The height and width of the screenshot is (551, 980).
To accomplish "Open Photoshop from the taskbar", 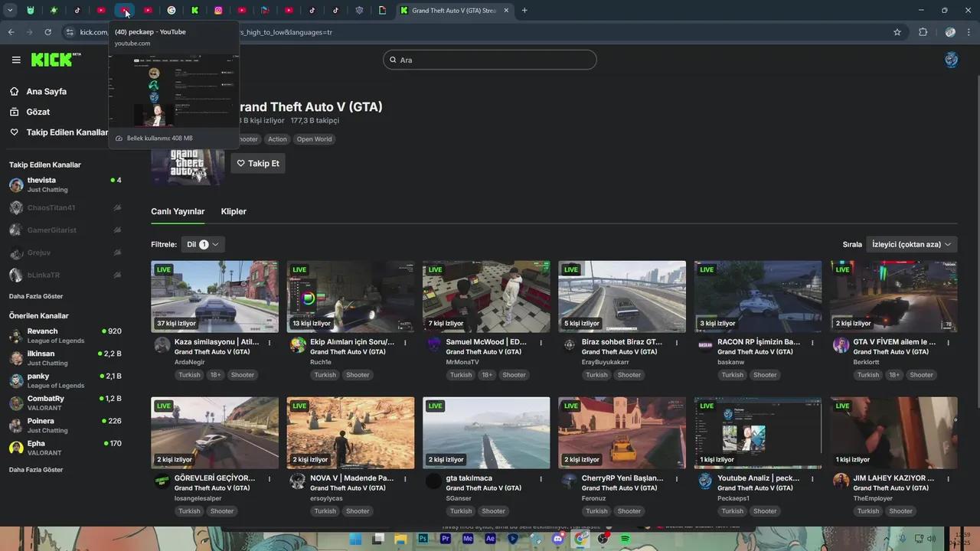I will click(x=423, y=539).
